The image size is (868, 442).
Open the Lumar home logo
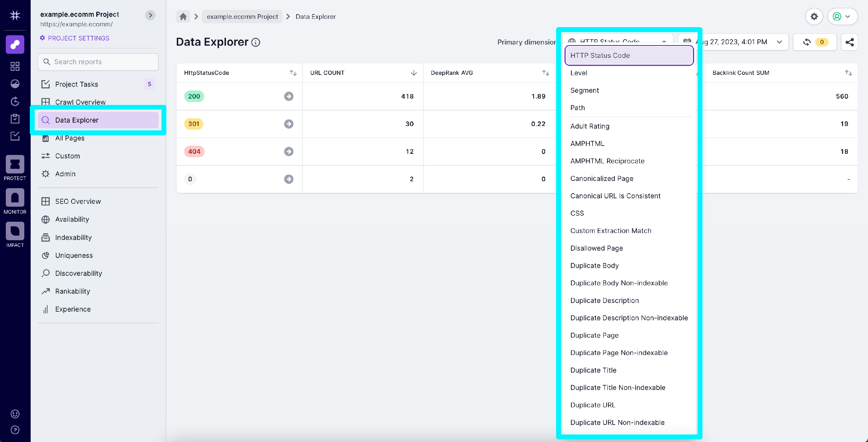tap(15, 15)
